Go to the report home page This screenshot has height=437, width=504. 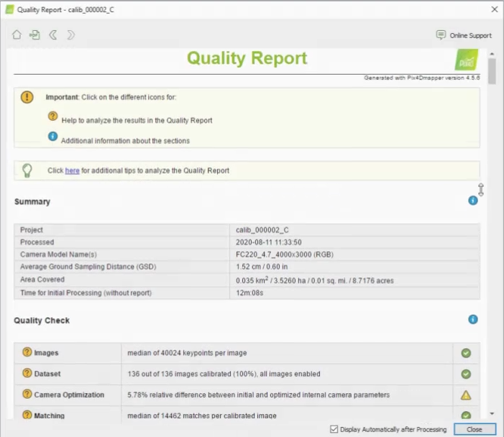point(17,34)
